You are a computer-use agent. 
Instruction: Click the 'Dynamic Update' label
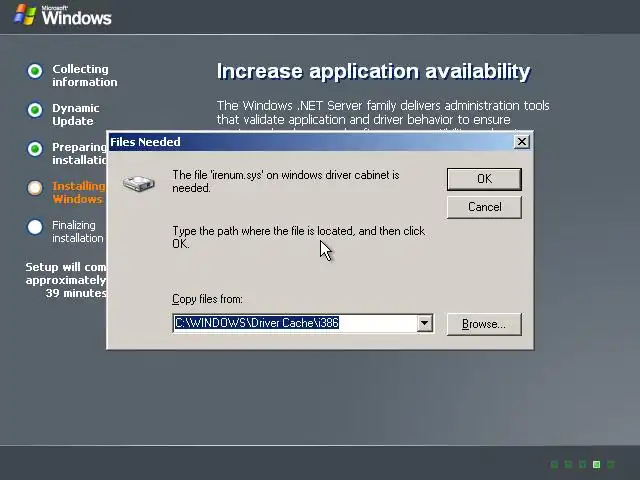[76, 115]
